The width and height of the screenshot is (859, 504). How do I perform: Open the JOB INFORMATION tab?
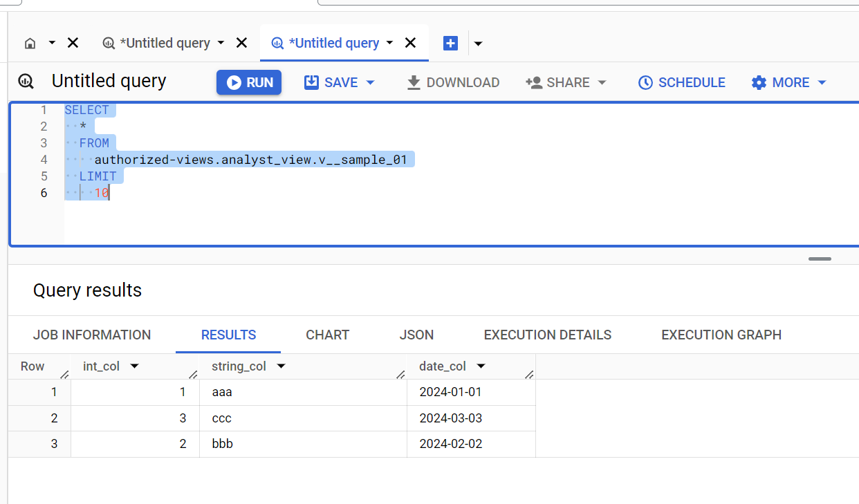pyautogui.click(x=92, y=335)
